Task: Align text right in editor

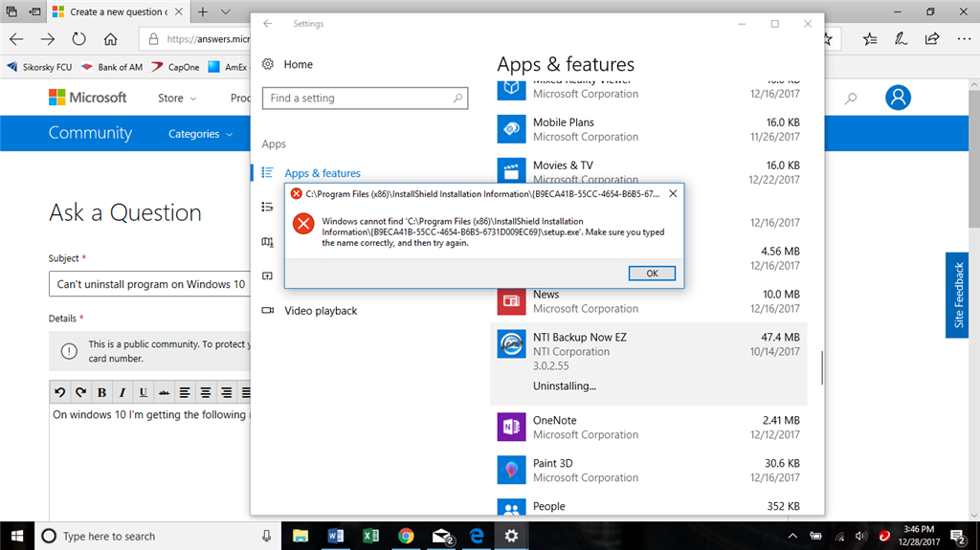Action: tap(226, 392)
